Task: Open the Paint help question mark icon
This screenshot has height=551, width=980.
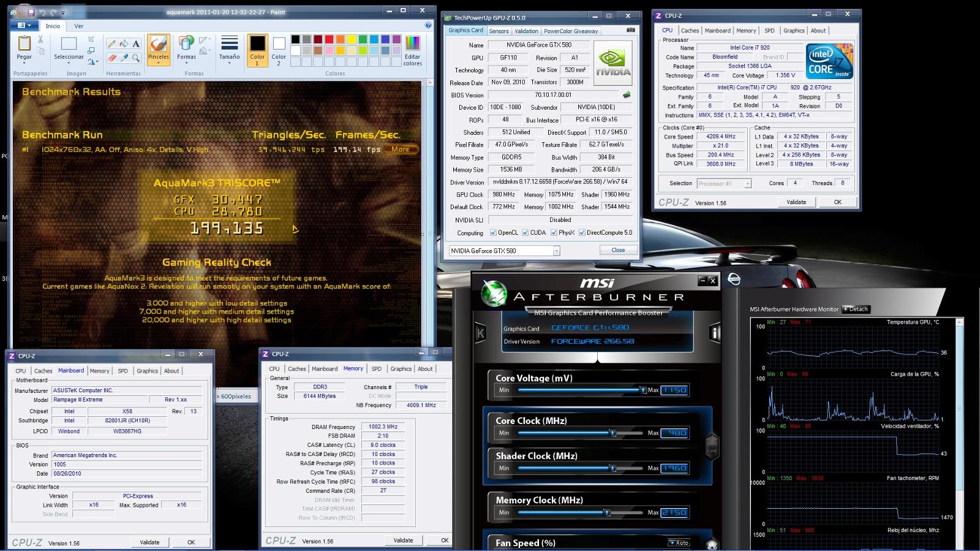Action: click(x=428, y=26)
